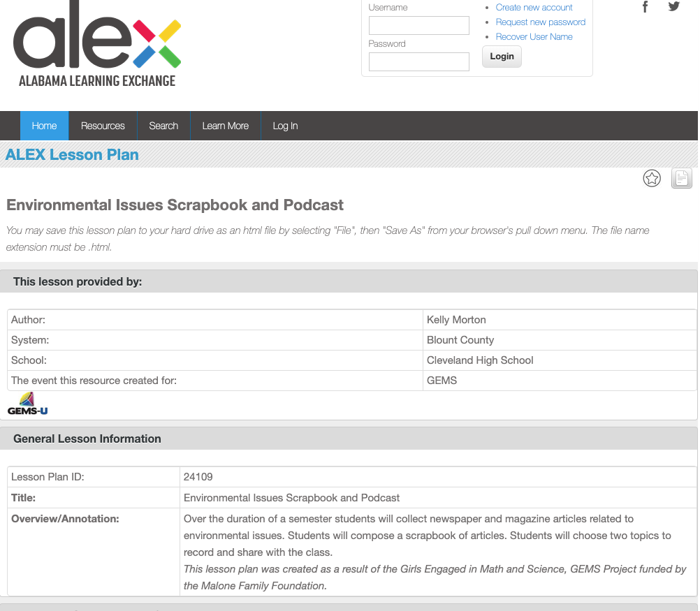
Task: Click the ALEX logo
Action: [x=98, y=42]
